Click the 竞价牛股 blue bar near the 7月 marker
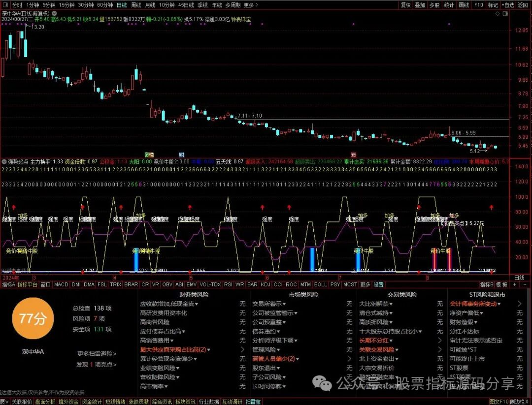Screen dimensions: 532x405 [358, 260]
